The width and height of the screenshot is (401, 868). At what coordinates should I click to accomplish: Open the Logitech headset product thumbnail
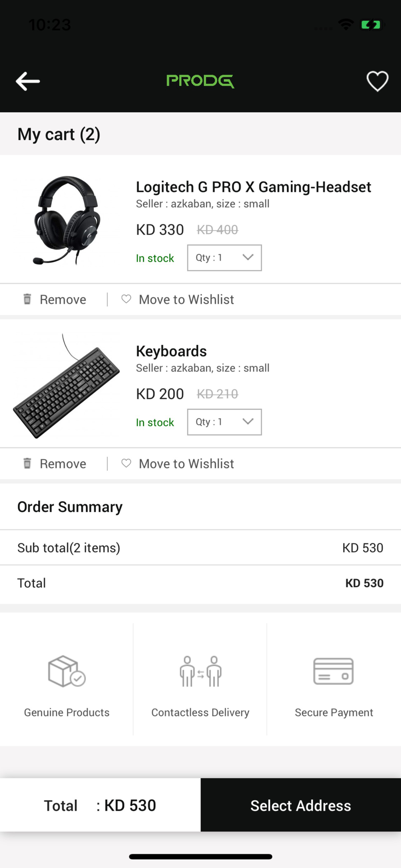coord(67,220)
